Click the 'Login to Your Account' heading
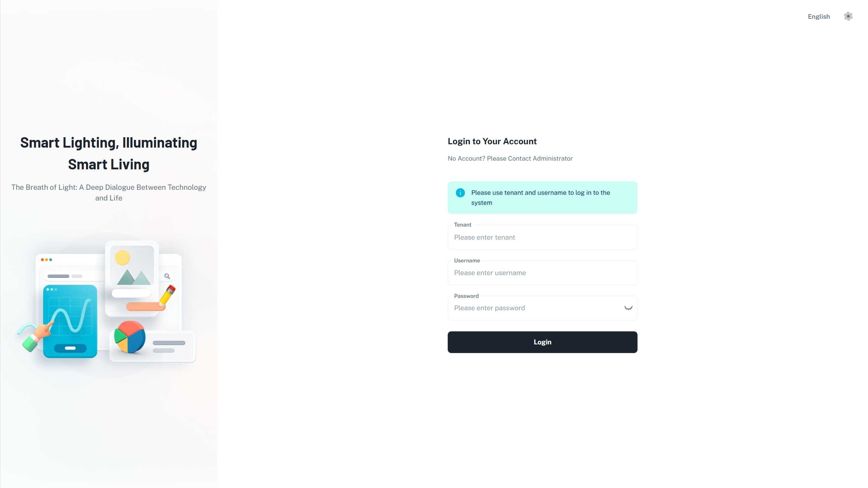This screenshot has width=868, height=488. pos(492,141)
